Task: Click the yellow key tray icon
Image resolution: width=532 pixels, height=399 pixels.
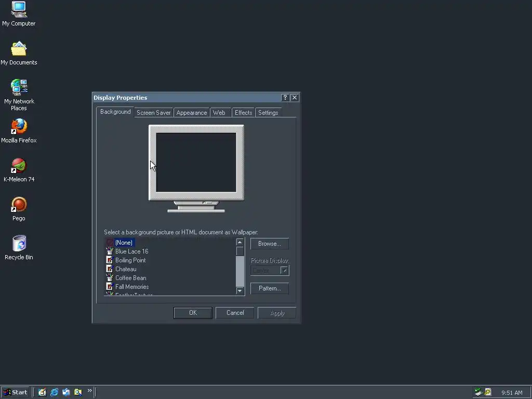Action: coord(488,392)
